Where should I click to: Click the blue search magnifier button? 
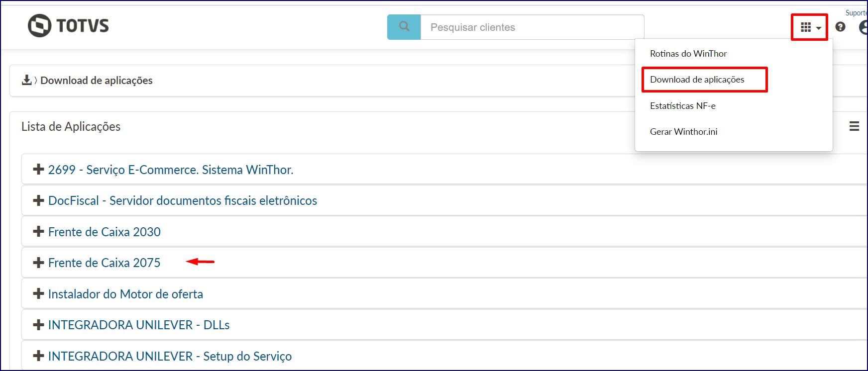click(404, 27)
